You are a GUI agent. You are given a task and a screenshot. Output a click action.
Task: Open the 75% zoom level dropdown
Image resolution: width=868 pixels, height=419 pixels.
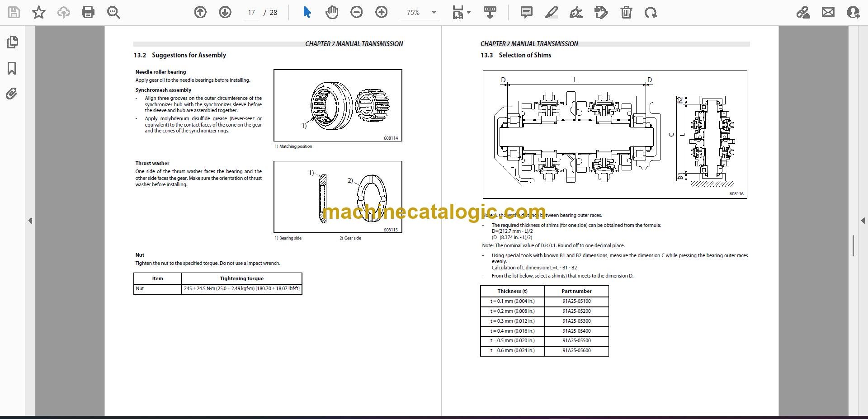pyautogui.click(x=434, y=13)
